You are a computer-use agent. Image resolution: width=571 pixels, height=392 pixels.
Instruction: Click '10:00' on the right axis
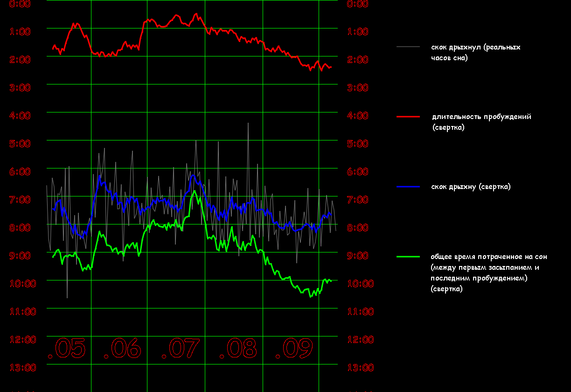tap(360, 283)
